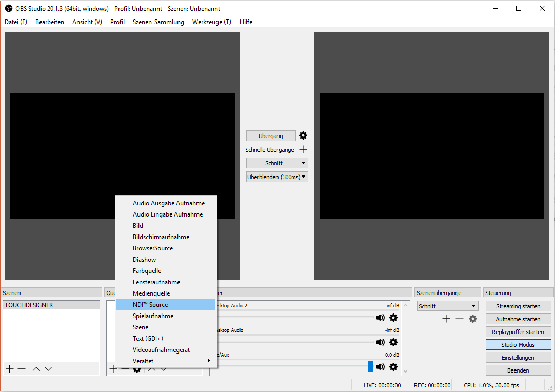
Task: Open Einstellungen
Action: pyautogui.click(x=518, y=358)
